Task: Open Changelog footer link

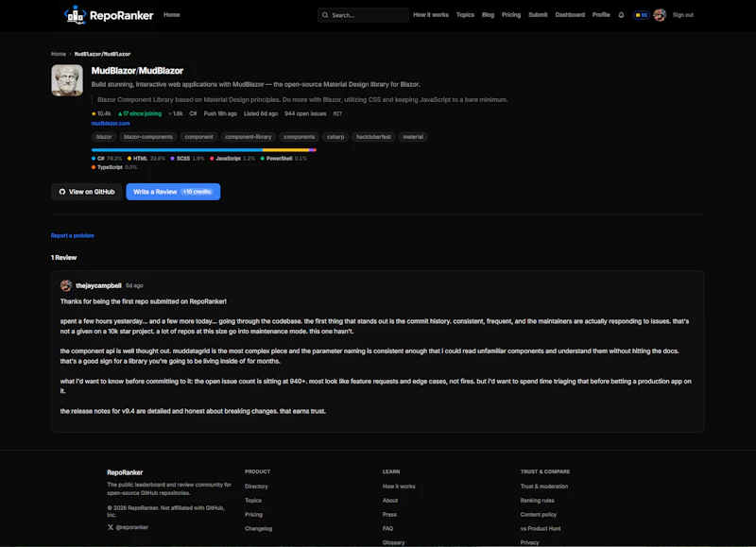Action: pyautogui.click(x=258, y=529)
